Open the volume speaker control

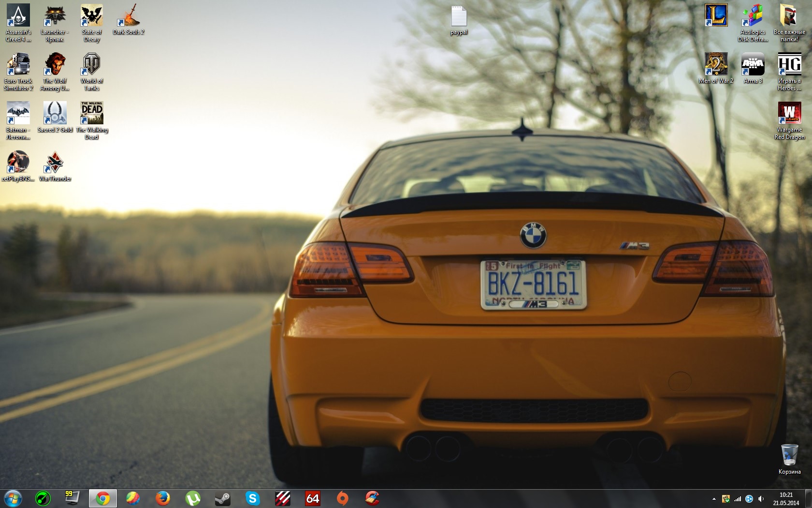761,499
